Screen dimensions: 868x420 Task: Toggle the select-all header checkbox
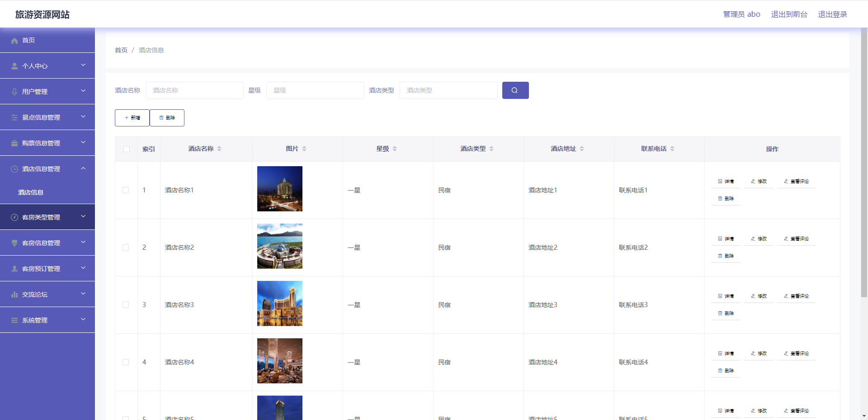tap(127, 149)
